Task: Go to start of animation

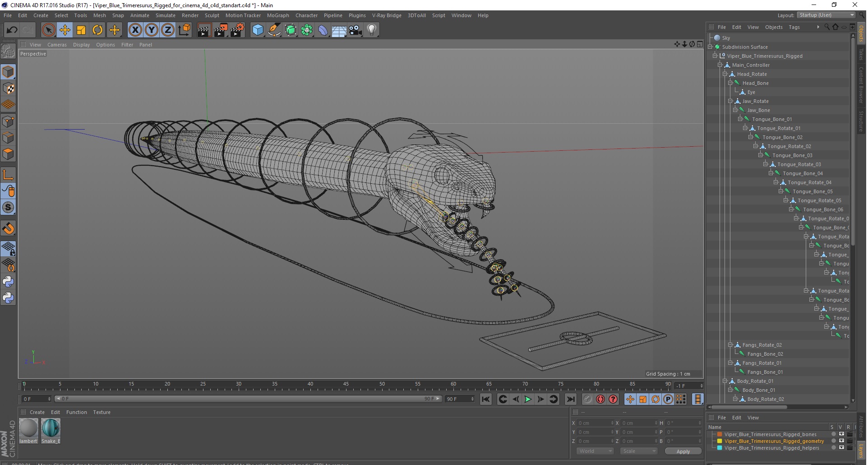Action: coord(486,399)
